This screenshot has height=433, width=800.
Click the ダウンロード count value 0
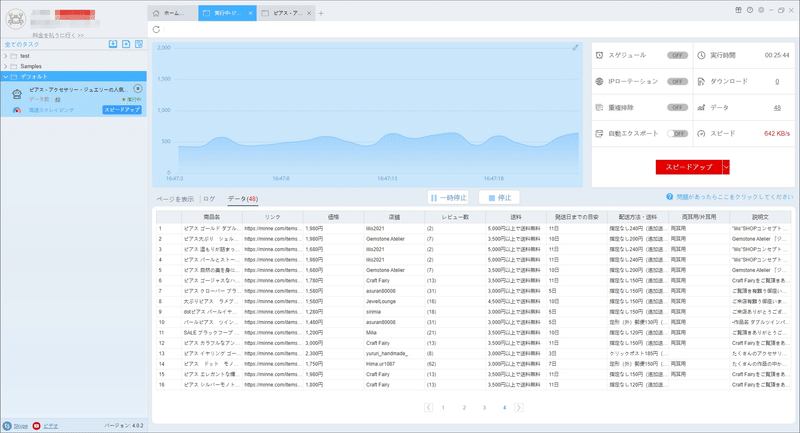pyautogui.click(x=777, y=81)
